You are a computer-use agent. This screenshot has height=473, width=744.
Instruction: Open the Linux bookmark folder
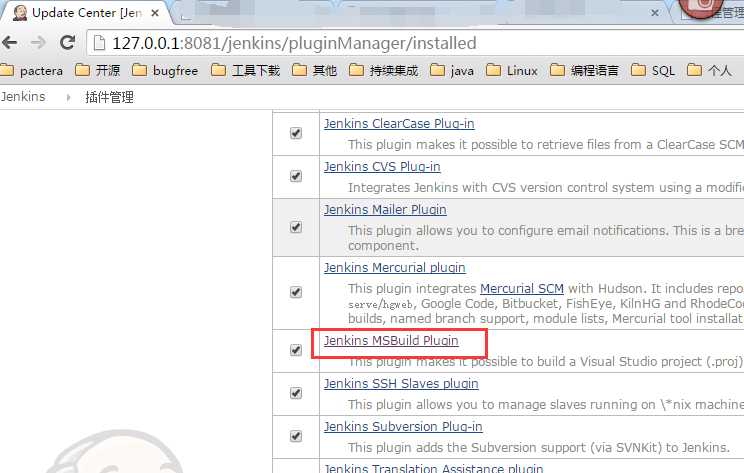(x=512, y=71)
